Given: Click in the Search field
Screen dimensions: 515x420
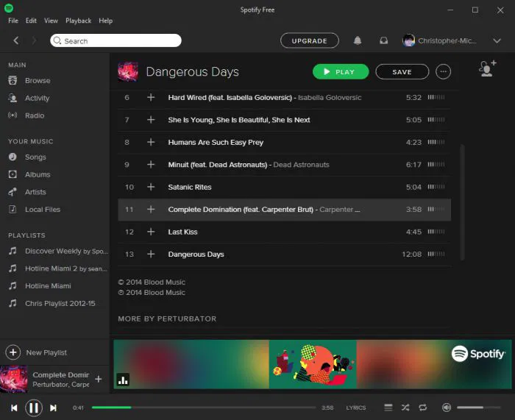Looking at the screenshot, I should pyautogui.click(x=116, y=40).
